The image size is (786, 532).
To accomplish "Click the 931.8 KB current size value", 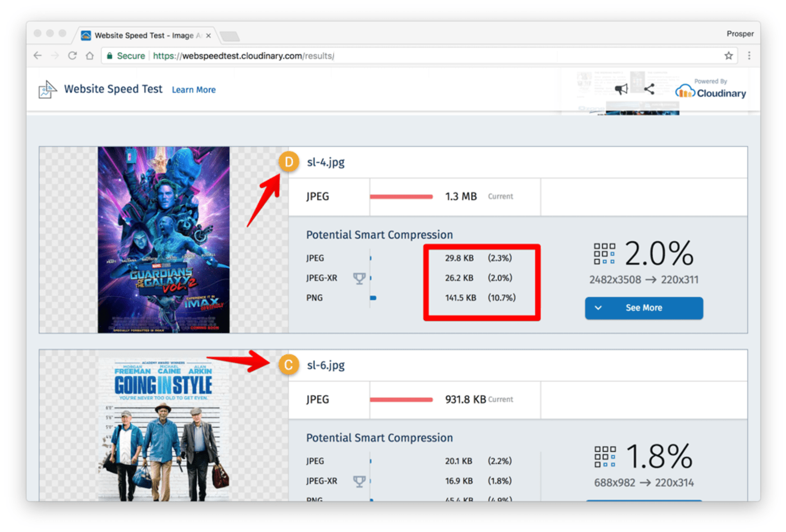I will tap(465, 400).
